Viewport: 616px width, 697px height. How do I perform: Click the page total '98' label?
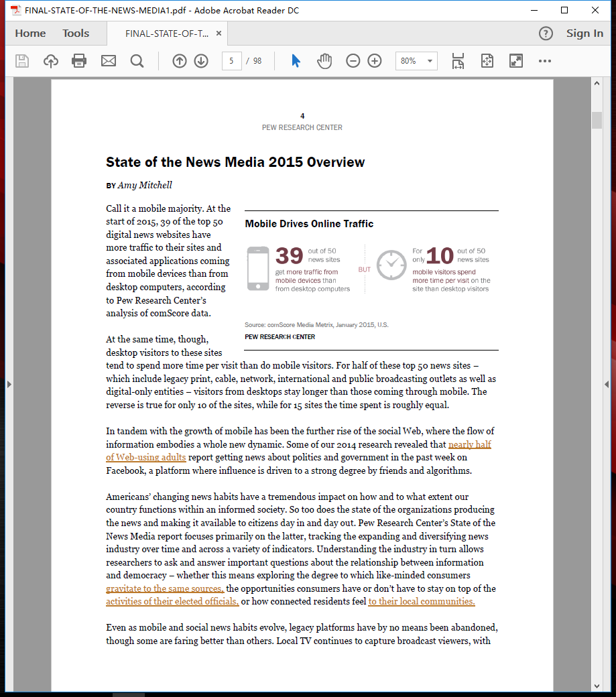[x=257, y=61]
